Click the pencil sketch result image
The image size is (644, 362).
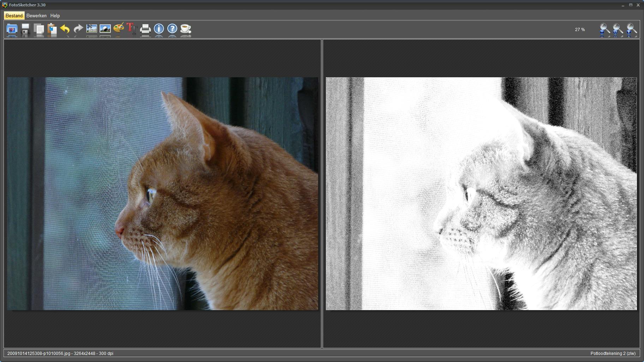click(481, 194)
